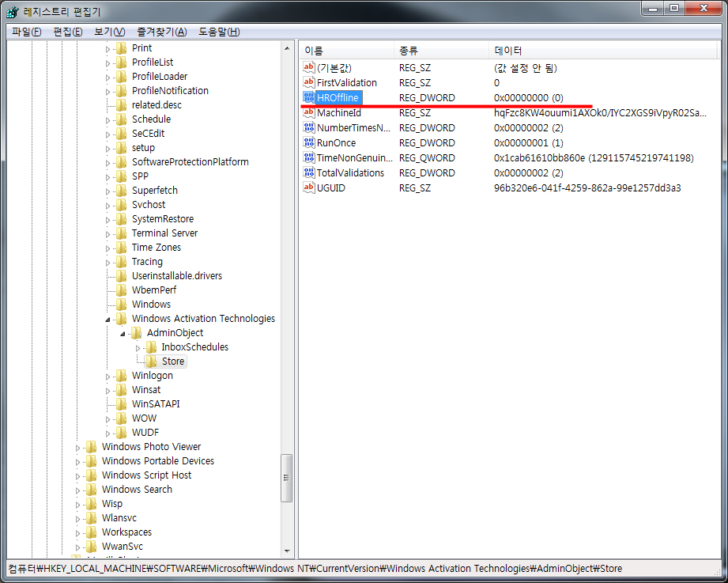
Task: Click the WUDF folder icon
Action: point(121,433)
